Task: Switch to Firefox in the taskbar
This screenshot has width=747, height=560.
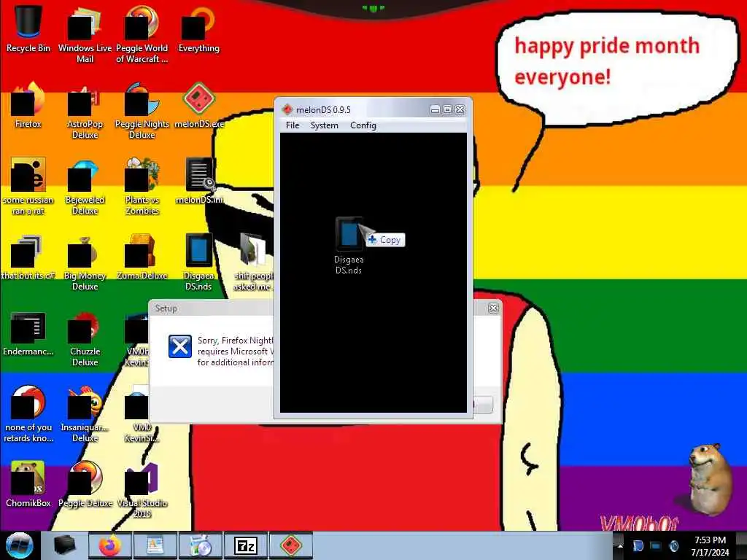Action: 109,545
